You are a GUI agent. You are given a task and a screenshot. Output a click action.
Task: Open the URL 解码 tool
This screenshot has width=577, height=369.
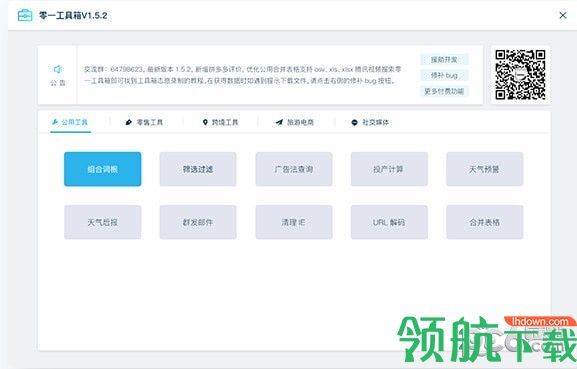pos(389,222)
